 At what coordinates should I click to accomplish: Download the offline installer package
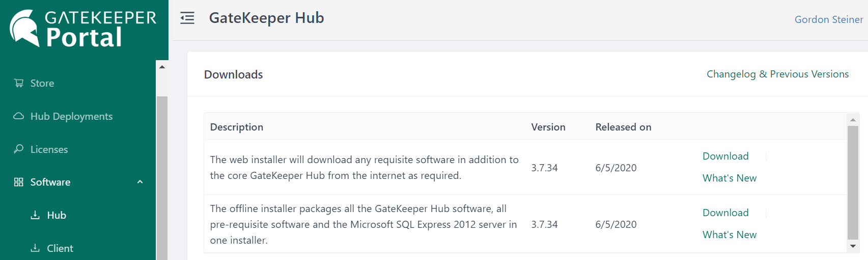pos(725,213)
